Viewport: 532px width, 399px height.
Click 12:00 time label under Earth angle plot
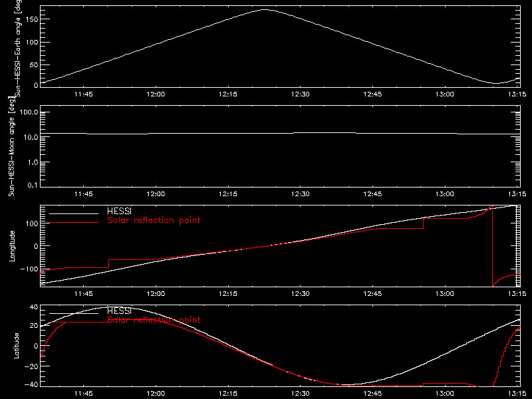156,94
